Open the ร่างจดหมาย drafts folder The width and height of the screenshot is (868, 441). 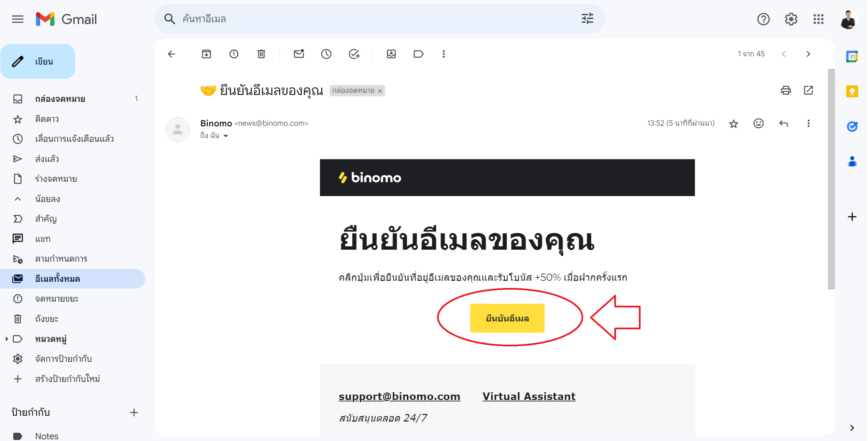point(73,179)
